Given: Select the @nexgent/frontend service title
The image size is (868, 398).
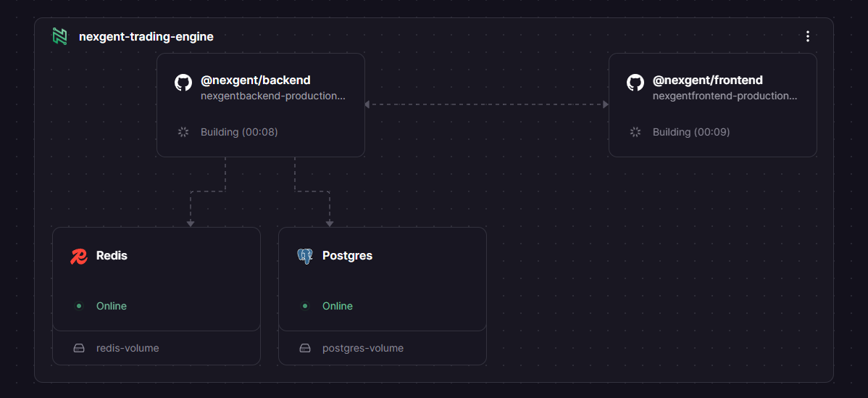Looking at the screenshot, I should click(708, 80).
